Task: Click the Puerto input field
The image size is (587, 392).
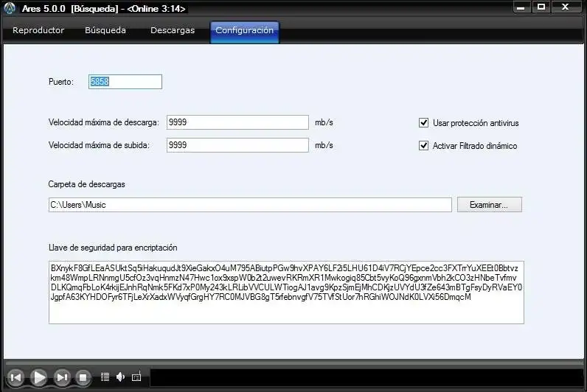Action: point(125,82)
